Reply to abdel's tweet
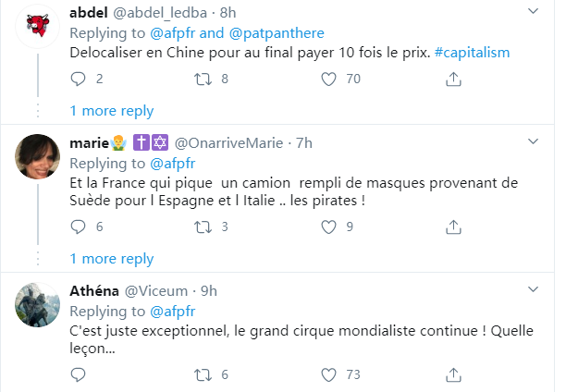 coord(77,80)
